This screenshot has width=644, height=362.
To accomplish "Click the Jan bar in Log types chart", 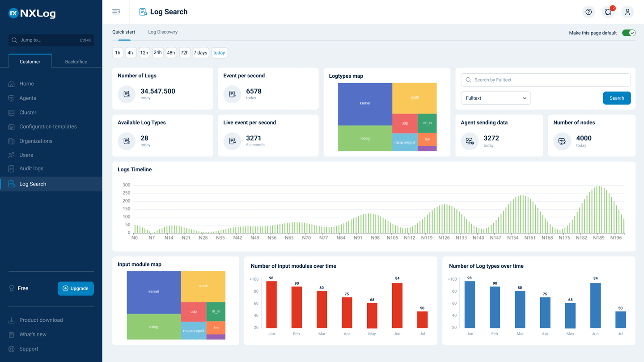I will pyautogui.click(x=470, y=305).
